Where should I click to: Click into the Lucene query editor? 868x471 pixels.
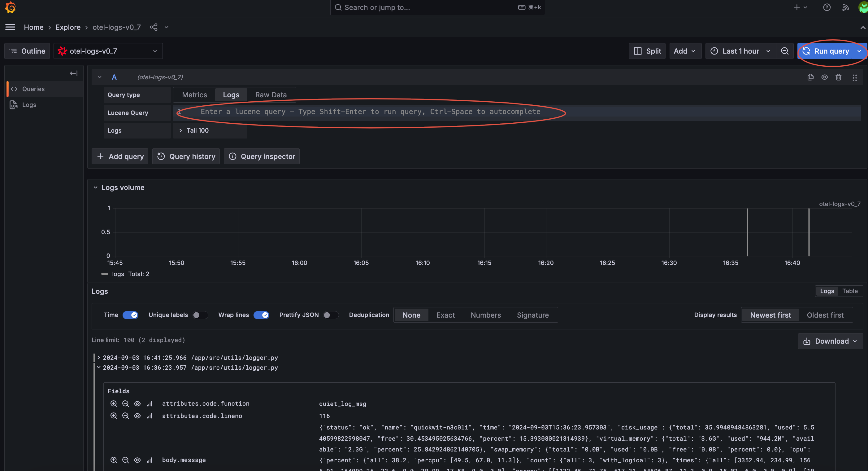click(517, 112)
